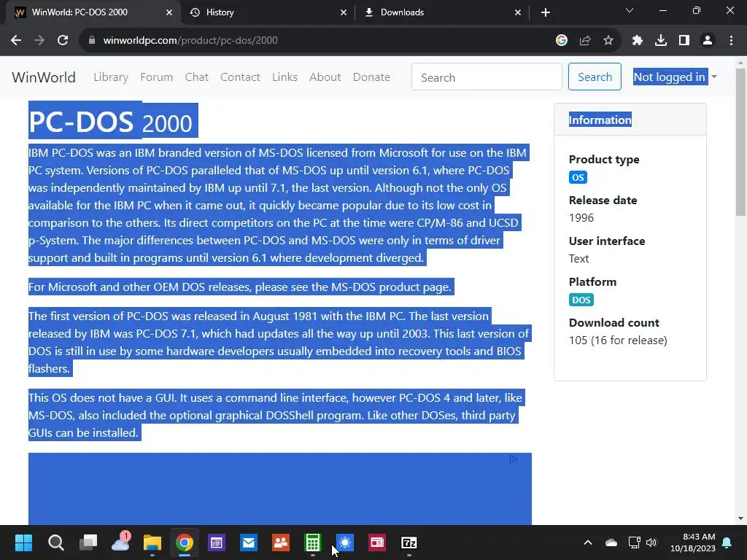
Task: Open the About navigation link
Action: (325, 77)
